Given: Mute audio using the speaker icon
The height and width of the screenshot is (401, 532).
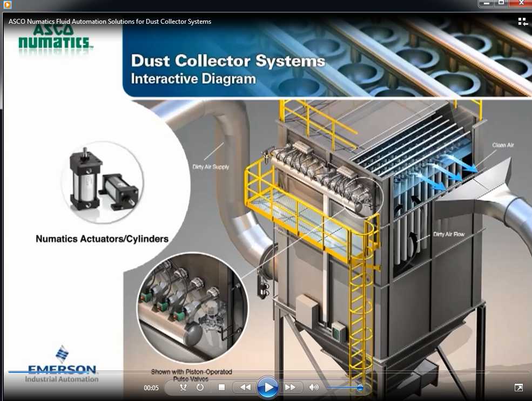Looking at the screenshot, I should point(314,387).
